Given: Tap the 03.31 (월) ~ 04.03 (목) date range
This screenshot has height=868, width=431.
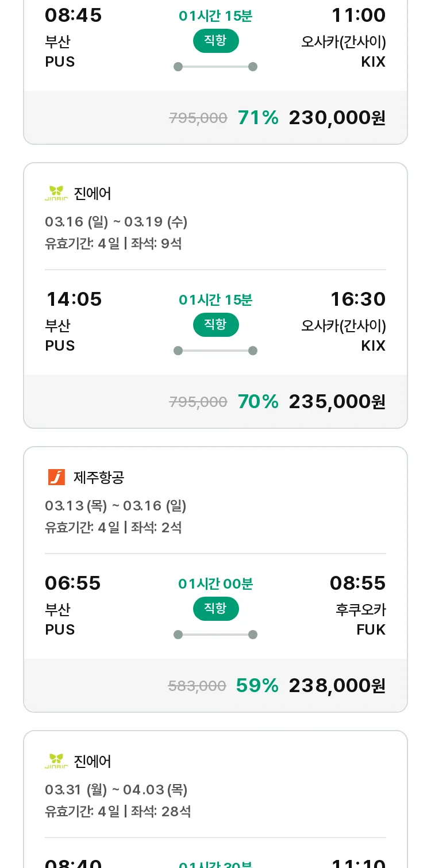Looking at the screenshot, I should [116, 790].
